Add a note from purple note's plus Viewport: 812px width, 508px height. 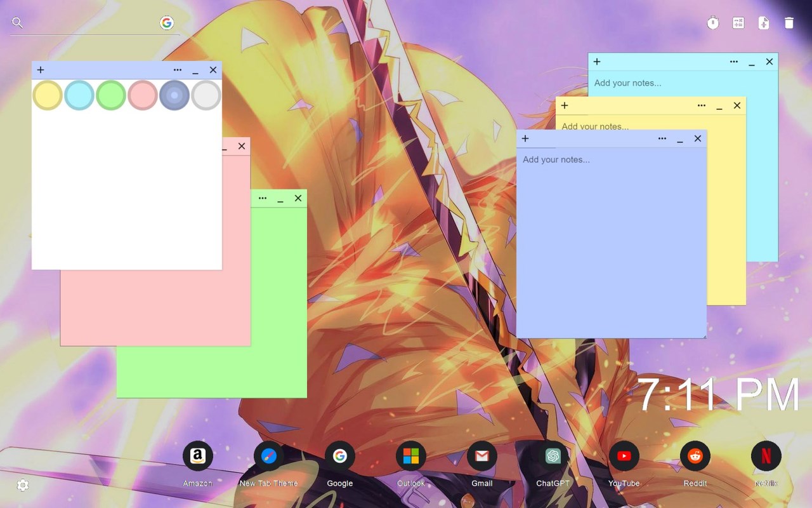click(x=525, y=138)
